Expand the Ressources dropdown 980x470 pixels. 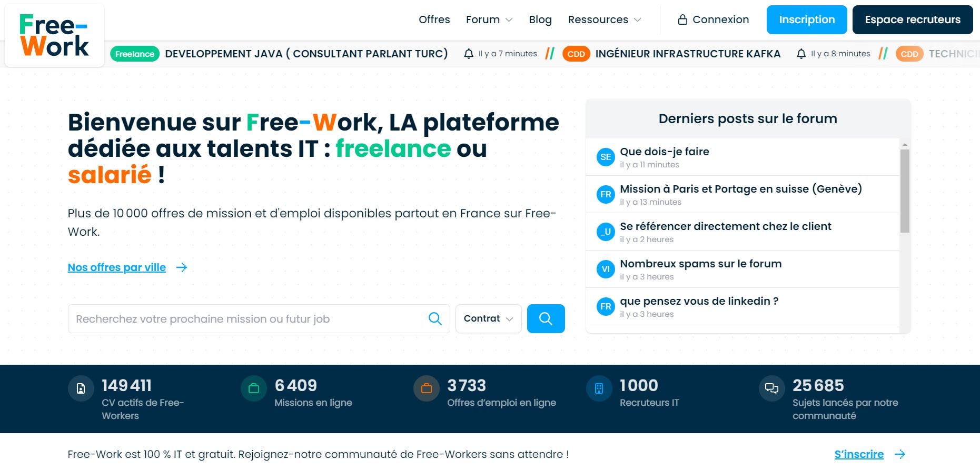[605, 19]
